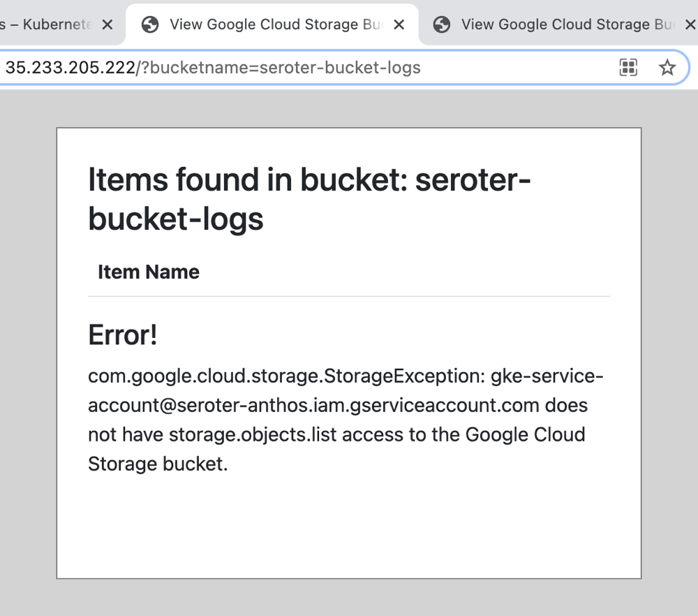The image size is (698, 616).
Task: Click the grid icon beside the bookmark star
Action: click(x=628, y=67)
